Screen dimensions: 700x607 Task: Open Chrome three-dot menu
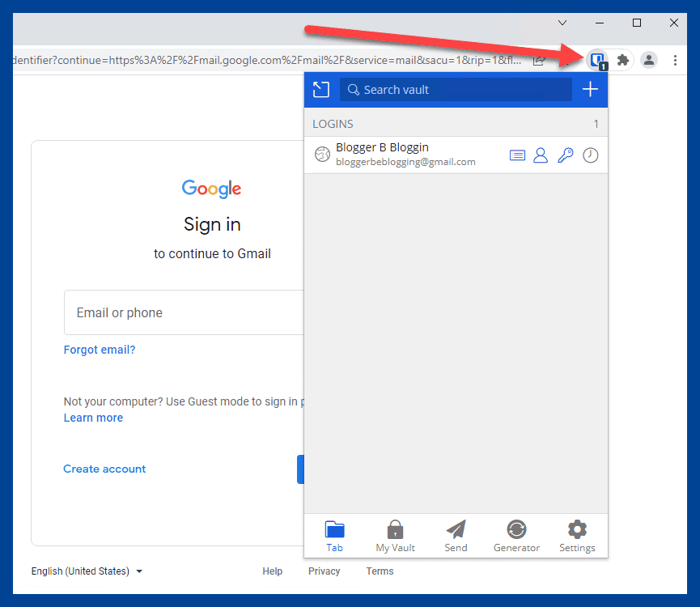click(675, 60)
